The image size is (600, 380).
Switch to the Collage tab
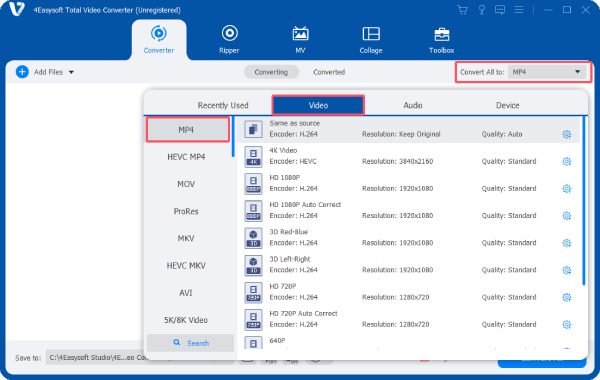[371, 39]
